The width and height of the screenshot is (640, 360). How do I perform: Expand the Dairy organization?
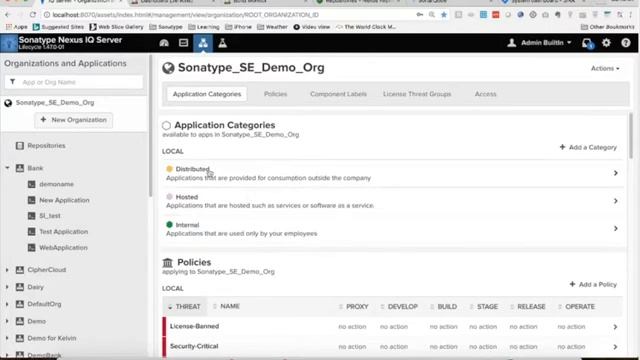(x=7, y=287)
